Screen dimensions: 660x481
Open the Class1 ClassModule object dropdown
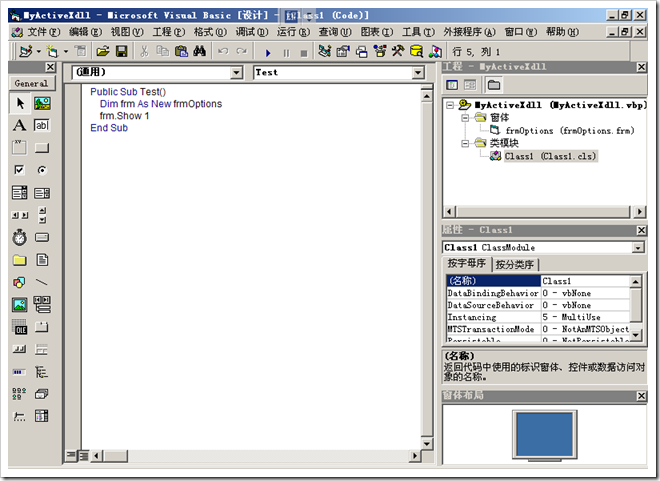pyautogui.click(x=638, y=248)
